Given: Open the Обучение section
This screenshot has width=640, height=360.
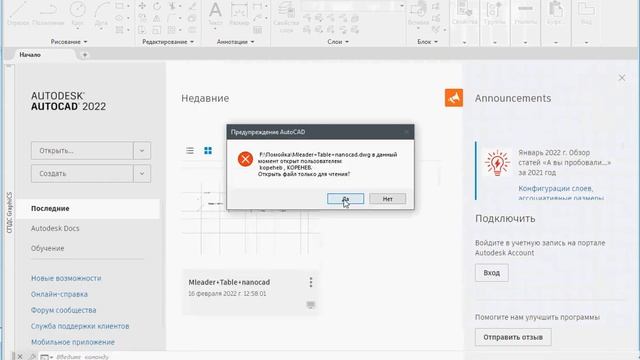Looking at the screenshot, I should click(47, 248).
